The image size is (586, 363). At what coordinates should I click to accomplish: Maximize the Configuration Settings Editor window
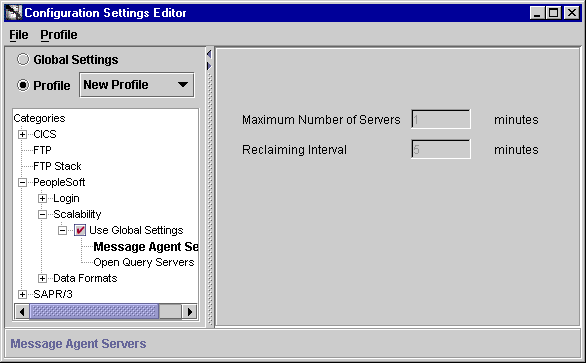click(x=553, y=13)
